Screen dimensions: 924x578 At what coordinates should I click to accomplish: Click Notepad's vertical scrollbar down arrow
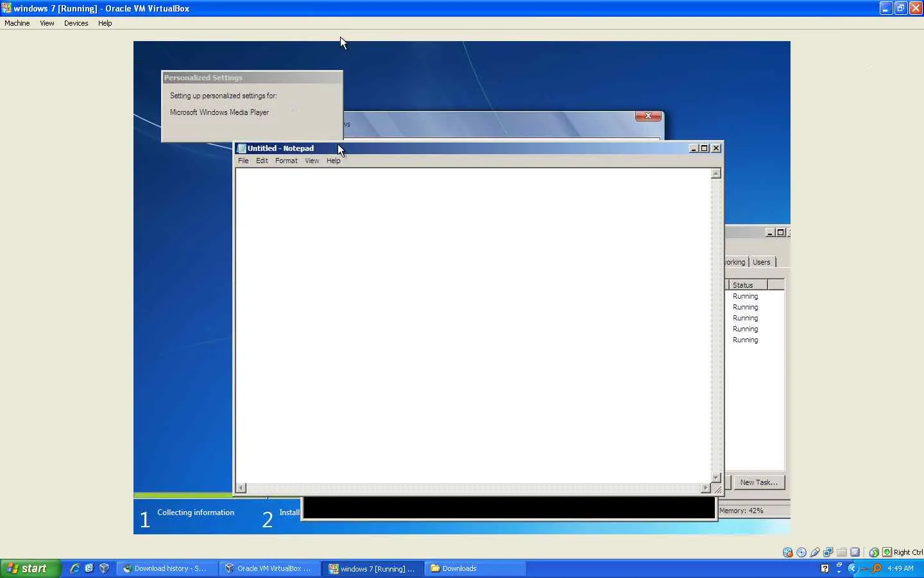tap(716, 478)
